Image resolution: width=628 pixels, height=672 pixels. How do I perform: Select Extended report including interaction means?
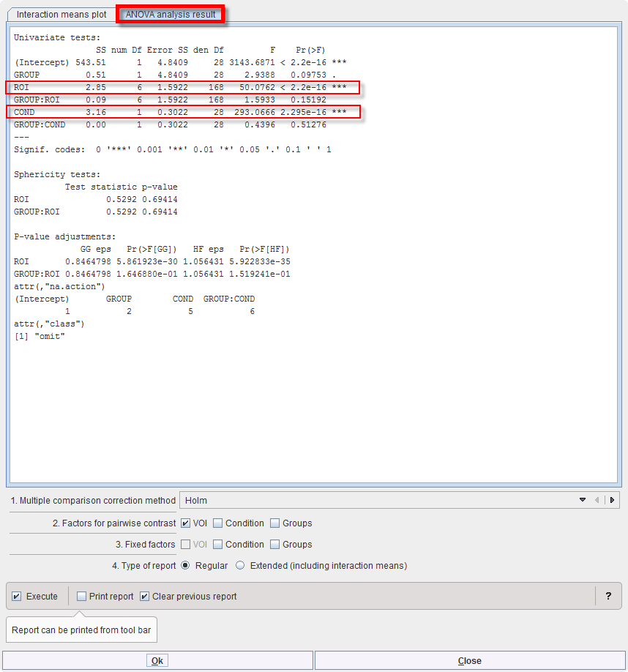click(240, 566)
